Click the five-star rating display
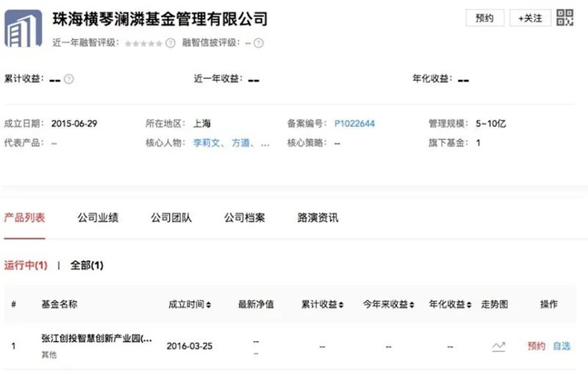The image size is (588, 374). 143,43
